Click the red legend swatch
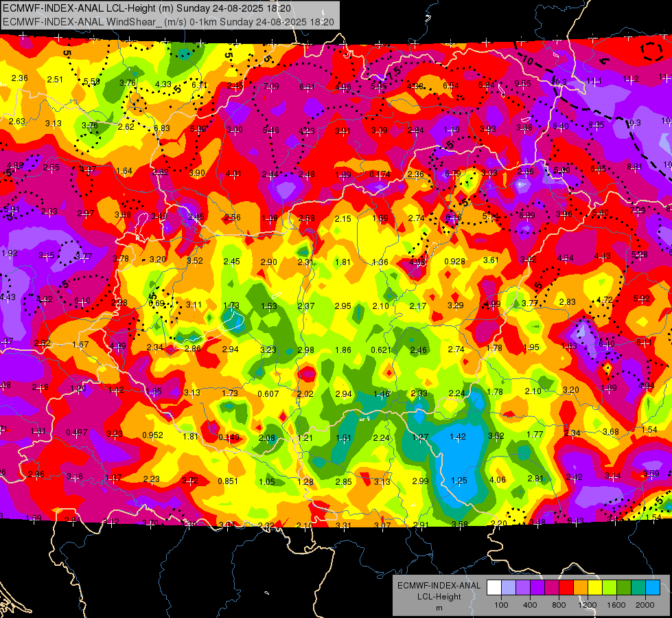The width and height of the screenshot is (672, 618). coord(566,587)
